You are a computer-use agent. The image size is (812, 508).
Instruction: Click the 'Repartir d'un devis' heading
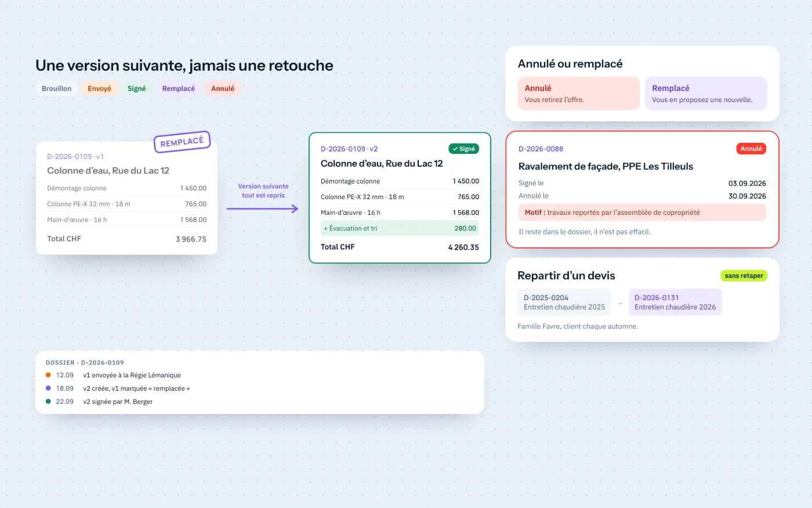coord(566,276)
